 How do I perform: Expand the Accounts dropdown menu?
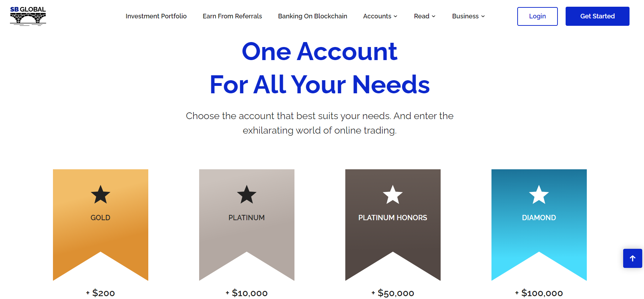pyautogui.click(x=380, y=16)
